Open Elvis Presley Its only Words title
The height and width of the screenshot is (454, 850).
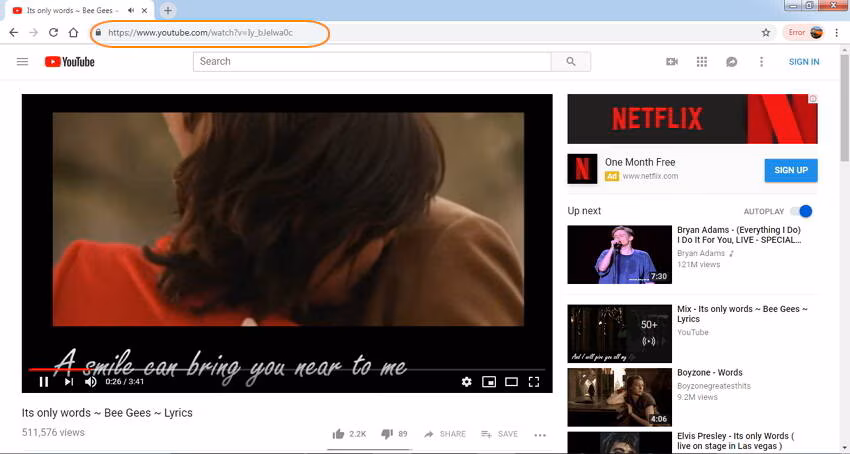click(x=736, y=441)
